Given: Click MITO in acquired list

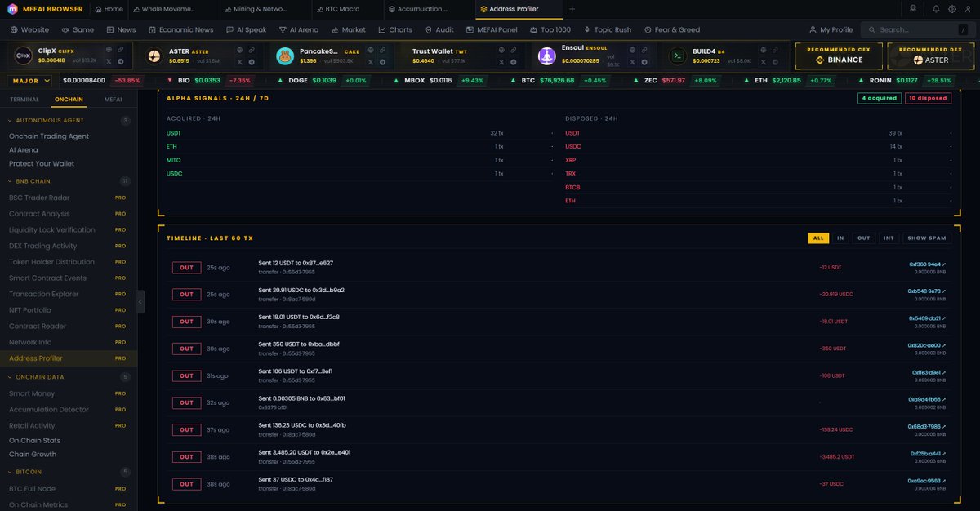Looking at the screenshot, I should [x=172, y=160].
